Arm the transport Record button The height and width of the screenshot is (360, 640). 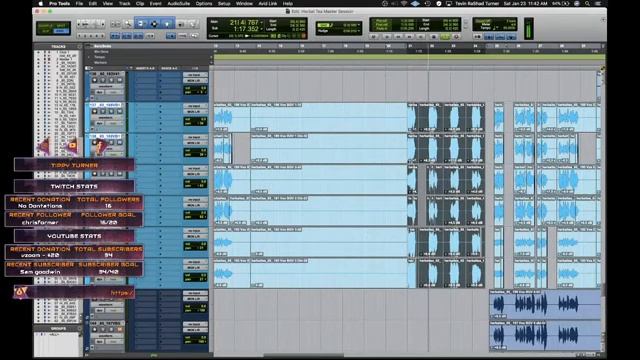(456, 37)
